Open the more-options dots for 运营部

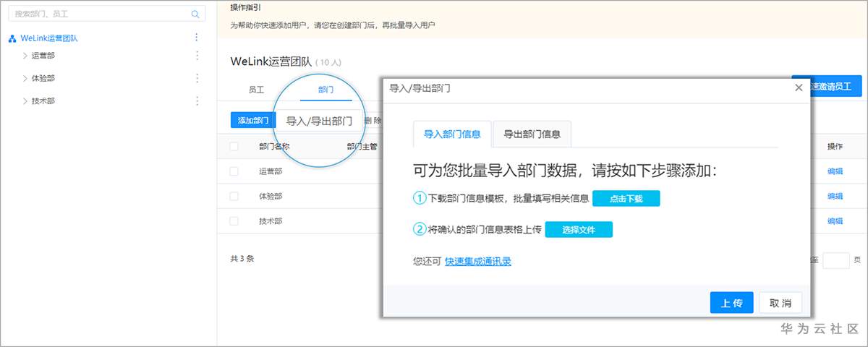coord(197,56)
